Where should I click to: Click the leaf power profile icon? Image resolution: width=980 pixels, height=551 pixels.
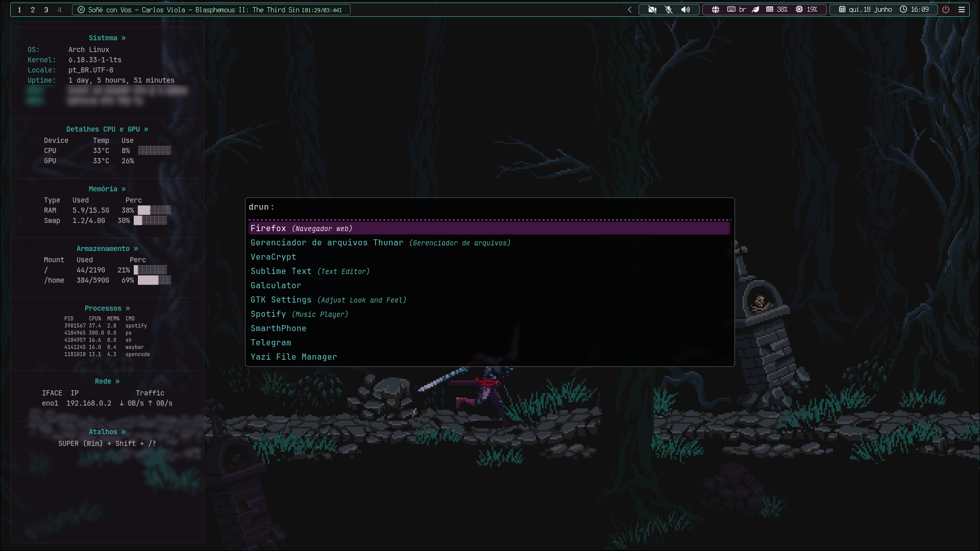click(x=756, y=10)
